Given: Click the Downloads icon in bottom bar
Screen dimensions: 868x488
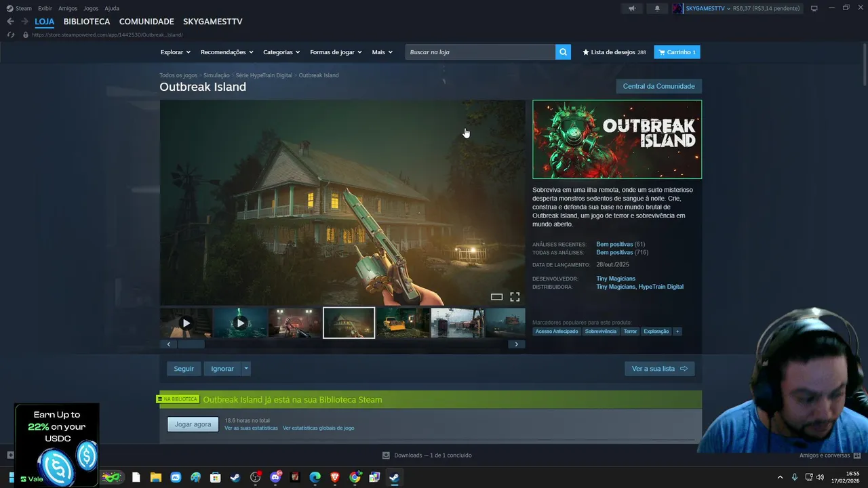Looking at the screenshot, I should pyautogui.click(x=386, y=455).
